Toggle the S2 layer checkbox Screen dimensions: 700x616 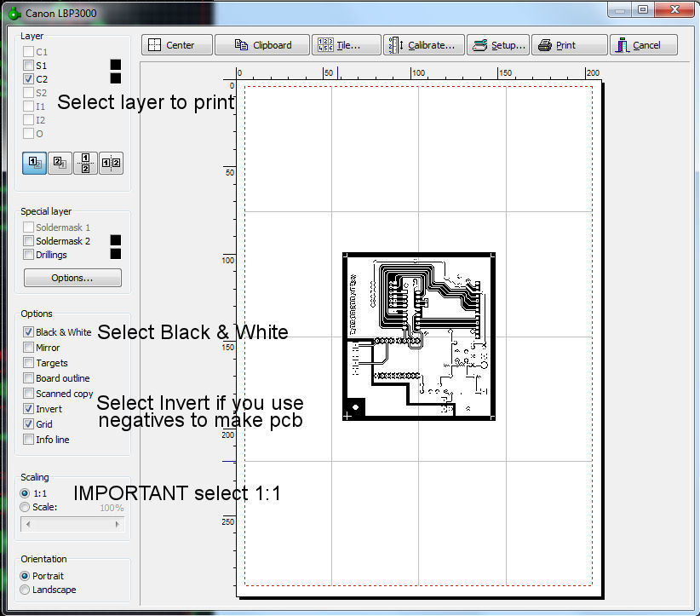click(x=29, y=93)
